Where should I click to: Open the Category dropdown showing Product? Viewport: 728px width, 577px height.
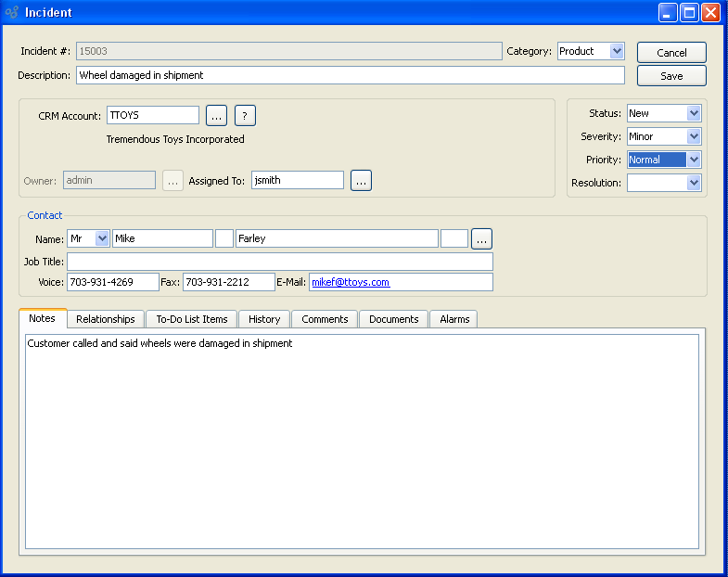point(591,51)
